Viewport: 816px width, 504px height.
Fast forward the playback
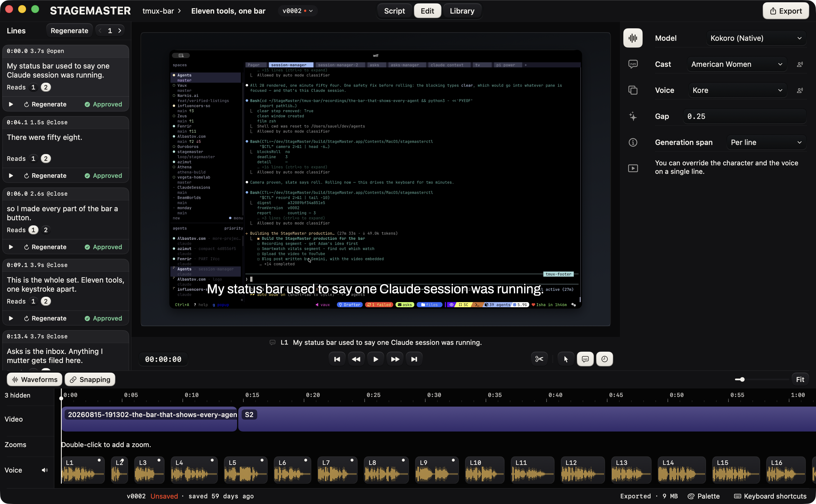point(395,359)
